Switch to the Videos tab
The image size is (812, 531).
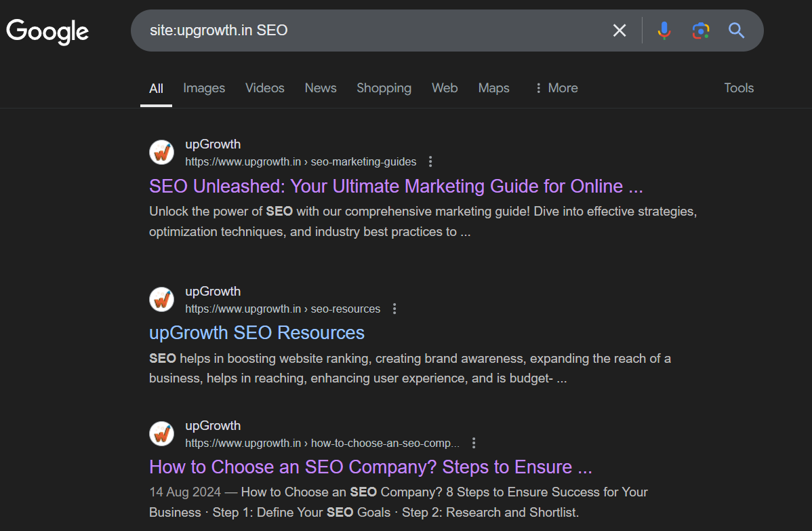click(264, 88)
